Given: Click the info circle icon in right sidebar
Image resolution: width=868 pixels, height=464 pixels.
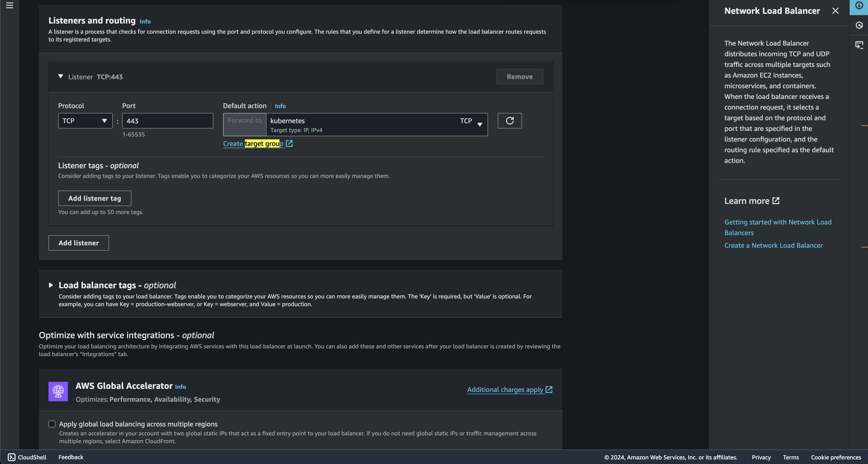Looking at the screenshot, I should click(x=859, y=5).
